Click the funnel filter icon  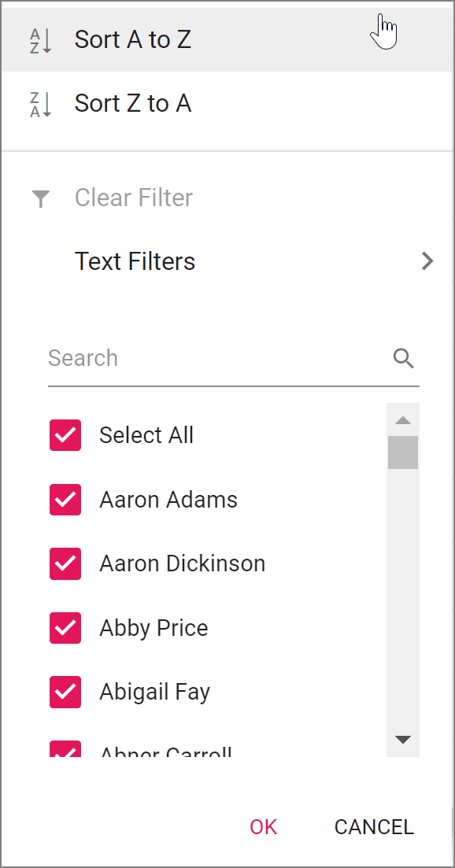[41, 199]
